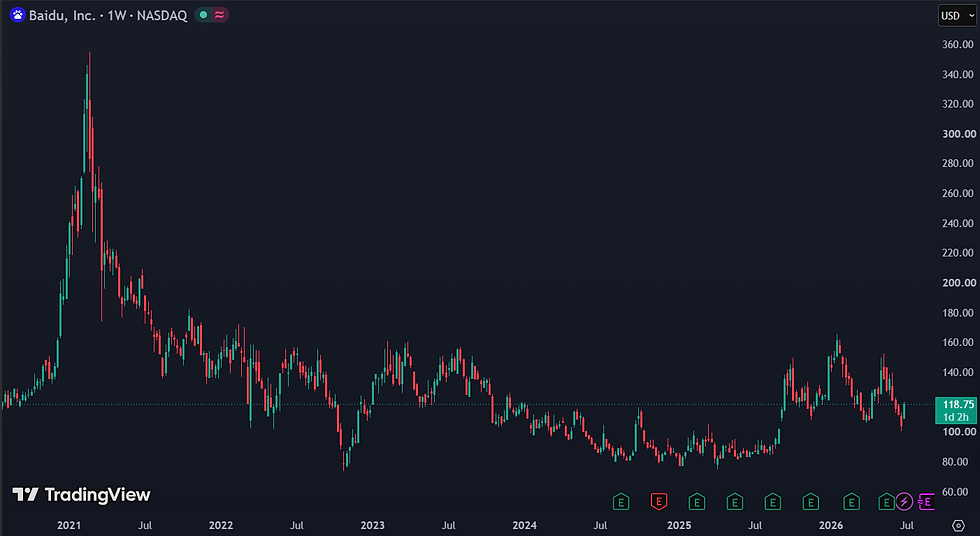This screenshot has width=980, height=536.
Task: Click the 340.00 price axis label
Action: 958,74
